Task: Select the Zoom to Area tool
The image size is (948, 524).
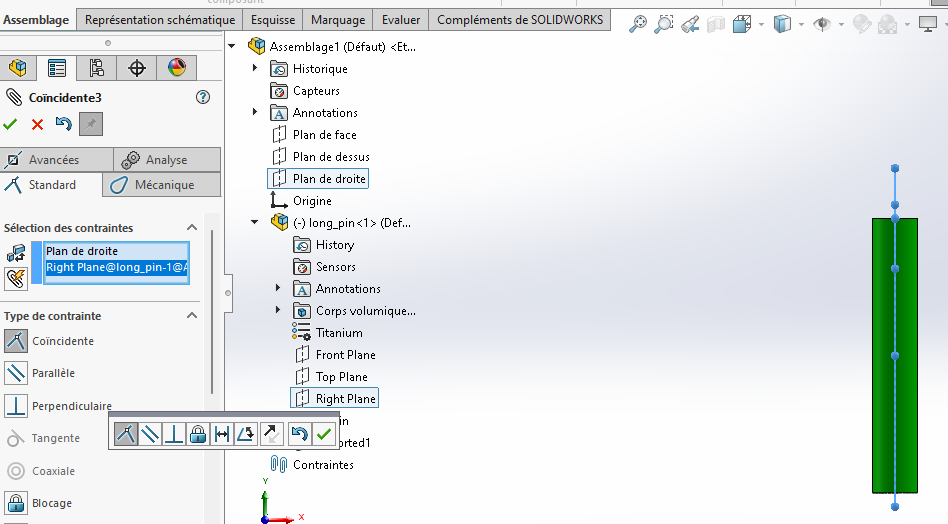Action: pos(664,25)
